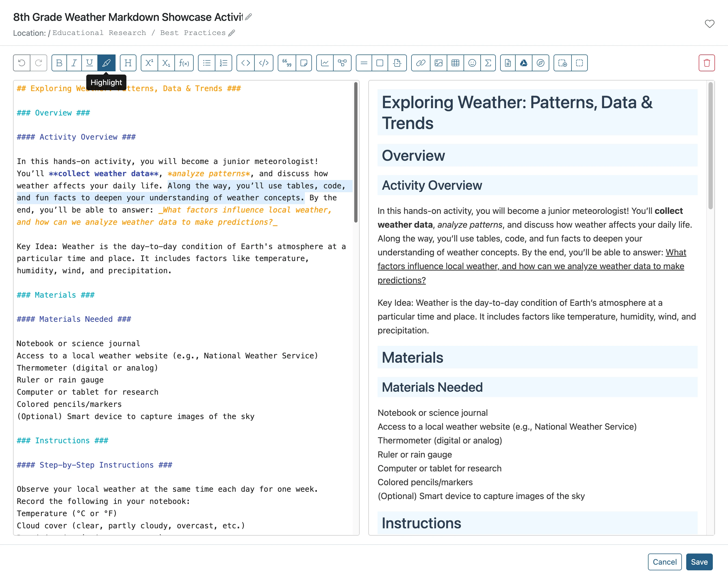Image resolution: width=728 pixels, height=579 pixels.
Task: Click the Undo icon in toolbar
Action: point(22,63)
